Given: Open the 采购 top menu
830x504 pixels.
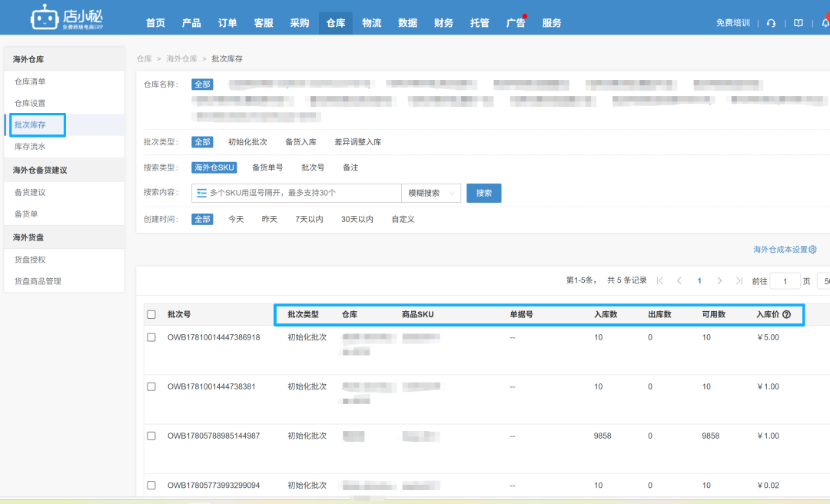Looking at the screenshot, I should [x=300, y=23].
